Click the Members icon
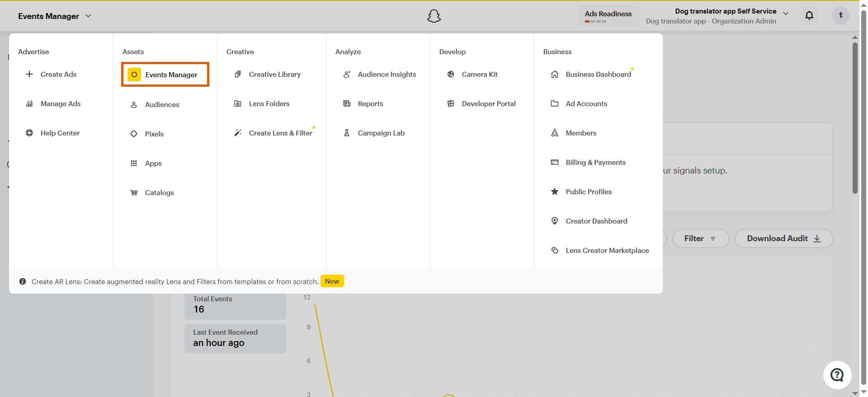Image resolution: width=868 pixels, height=397 pixels. pos(555,133)
